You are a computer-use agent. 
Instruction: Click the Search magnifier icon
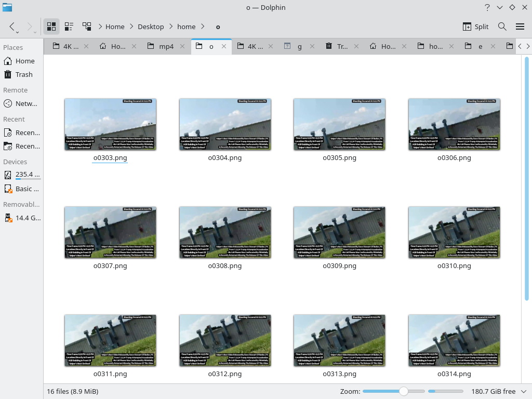tap(502, 26)
